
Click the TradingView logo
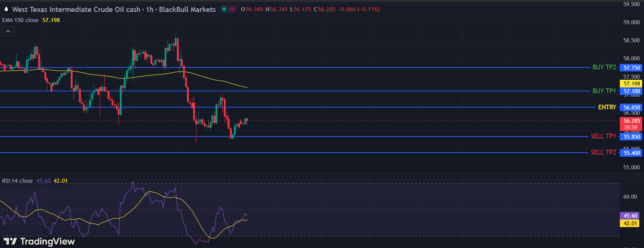[x=39, y=241]
